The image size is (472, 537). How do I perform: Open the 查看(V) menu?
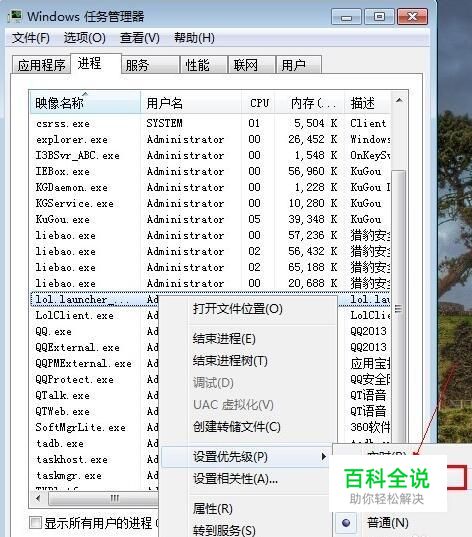(140, 38)
